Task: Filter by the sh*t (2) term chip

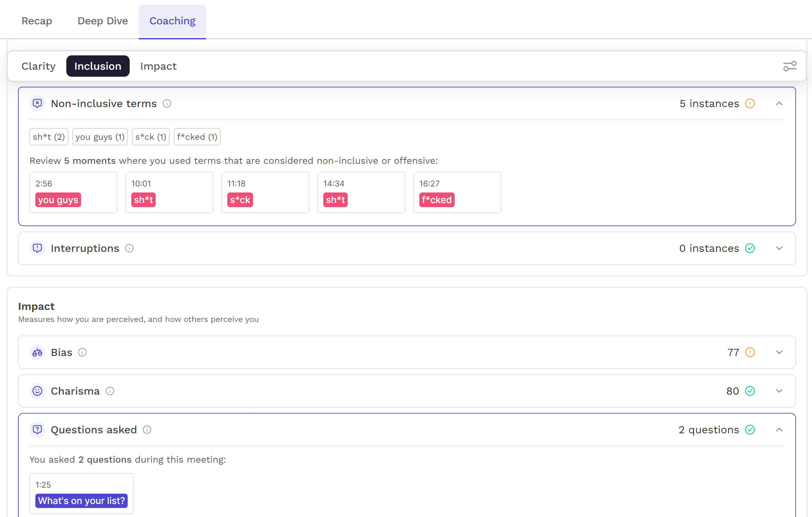Action: [x=49, y=137]
